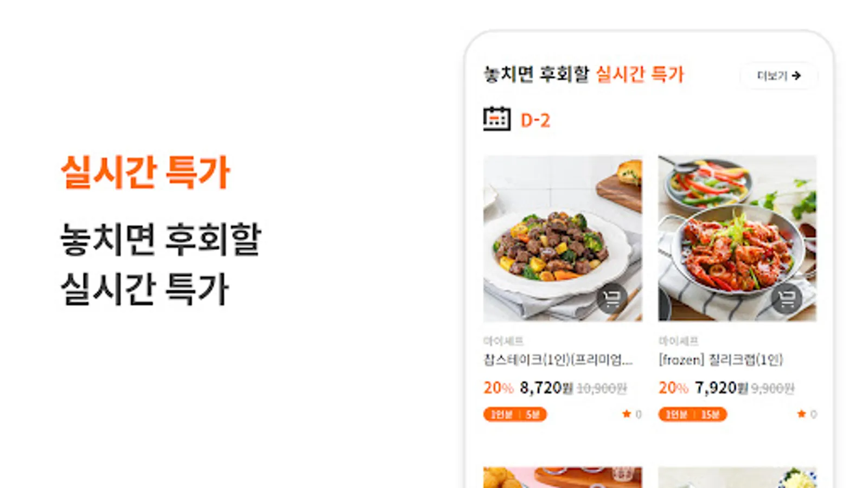
Task: Open the [frozen] 칠리크랩(1인) product title
Action: click(720, 359)
